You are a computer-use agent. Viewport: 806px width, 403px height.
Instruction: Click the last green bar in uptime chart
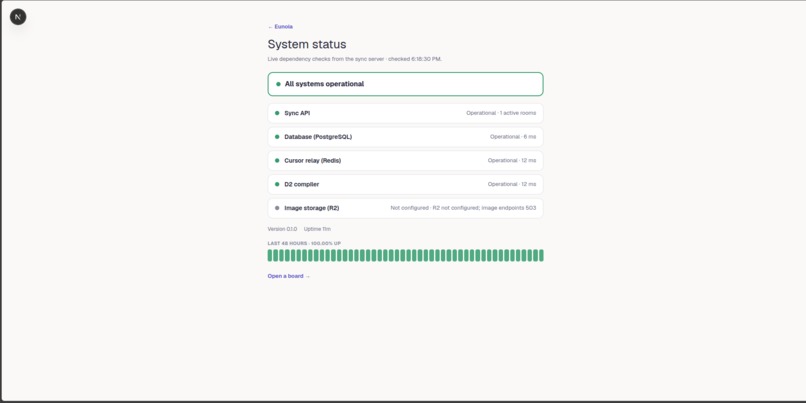(541, 255)
